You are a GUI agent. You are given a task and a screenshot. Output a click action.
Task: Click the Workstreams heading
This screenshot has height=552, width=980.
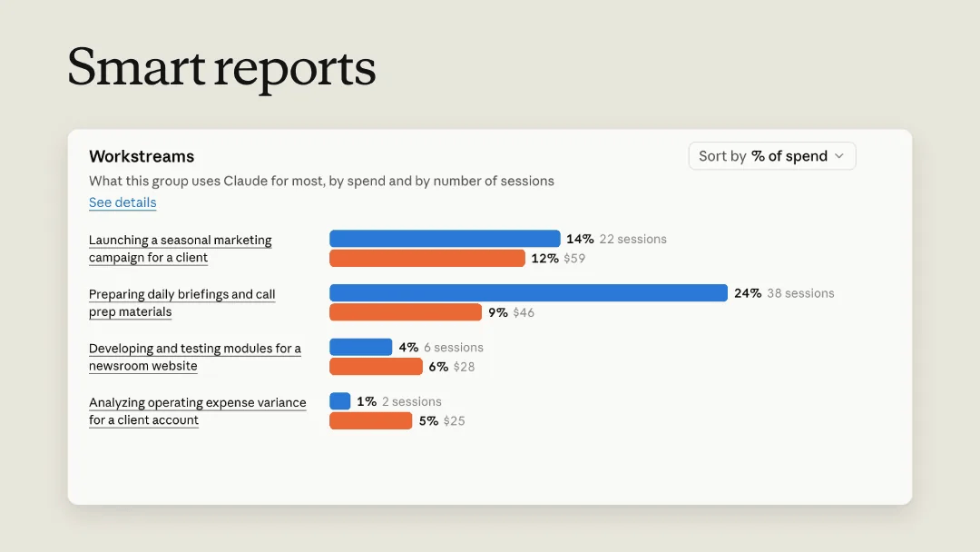(142, 156)
